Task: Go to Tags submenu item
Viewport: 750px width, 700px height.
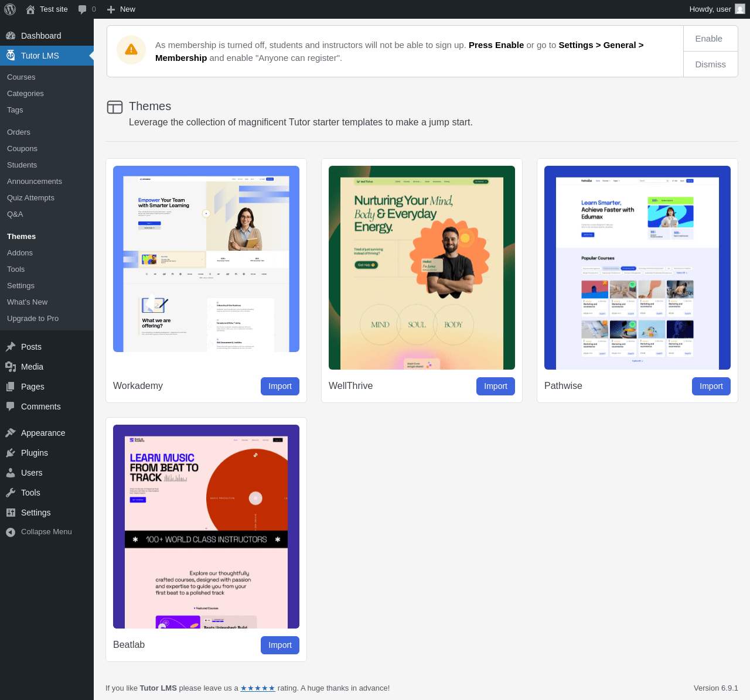Action: (15, 110)
